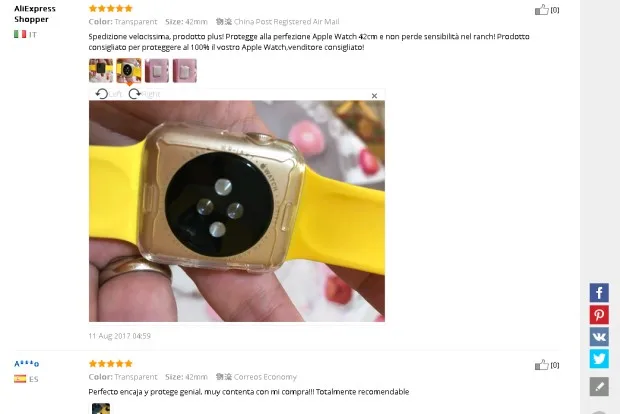Click the five-star rating of the A***o review

coord(111,363)
